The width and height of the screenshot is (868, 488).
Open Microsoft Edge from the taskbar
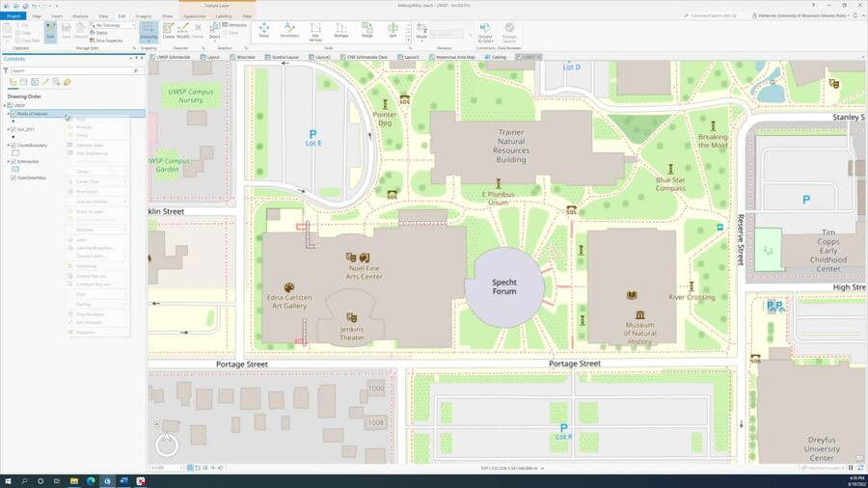91,481
